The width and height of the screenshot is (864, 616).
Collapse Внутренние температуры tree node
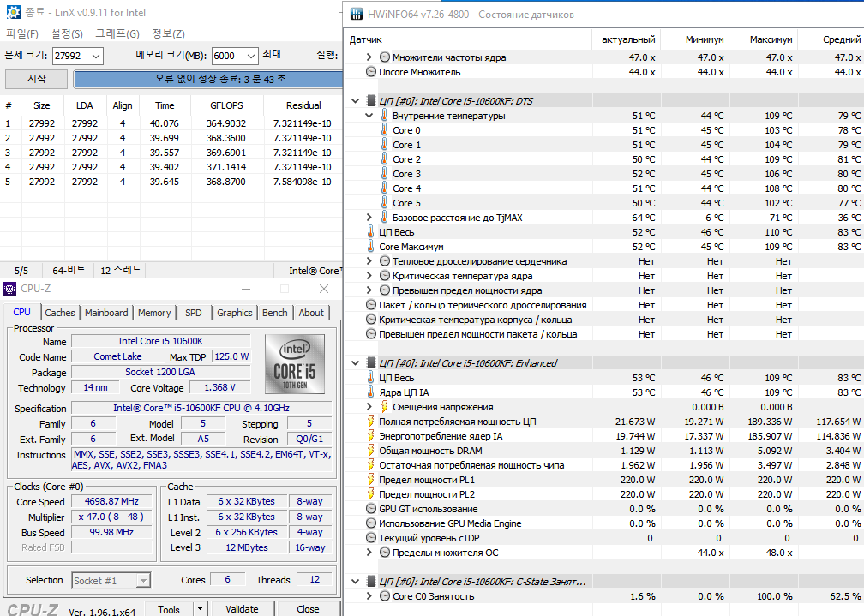[369, 115]
